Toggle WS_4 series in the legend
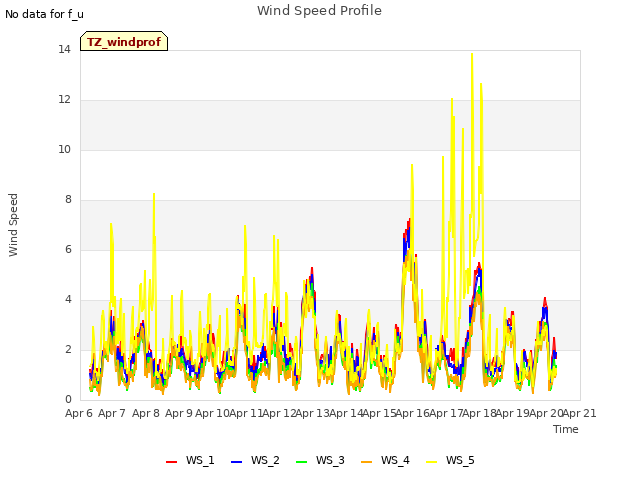The image size is (640, 480). click(385, 460)
